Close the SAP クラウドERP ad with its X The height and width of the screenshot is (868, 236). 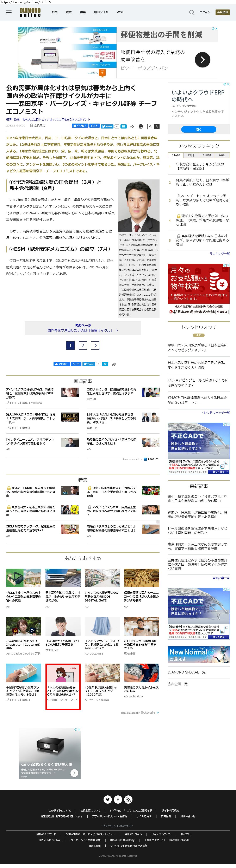[228, 84]
